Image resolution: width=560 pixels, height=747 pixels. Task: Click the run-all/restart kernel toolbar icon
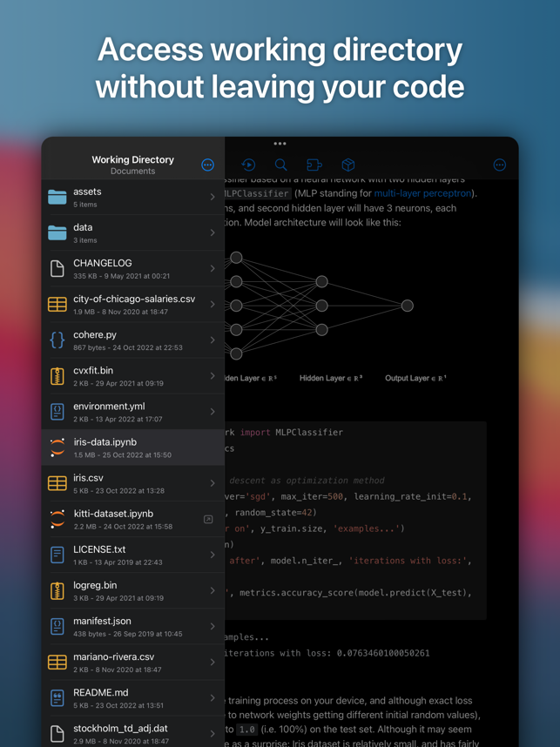tap(248, 165)
